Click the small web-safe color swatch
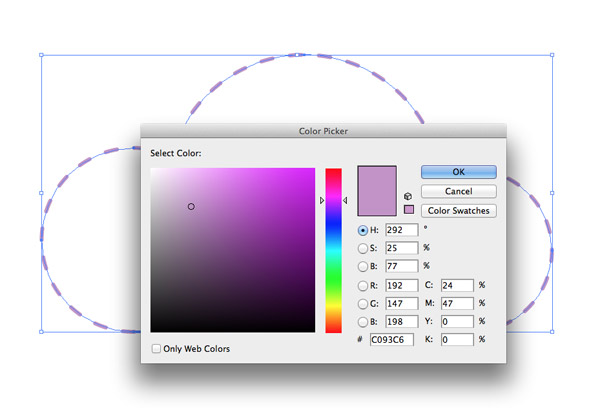Screen dimensions: 600x417 tap(409, 209)
